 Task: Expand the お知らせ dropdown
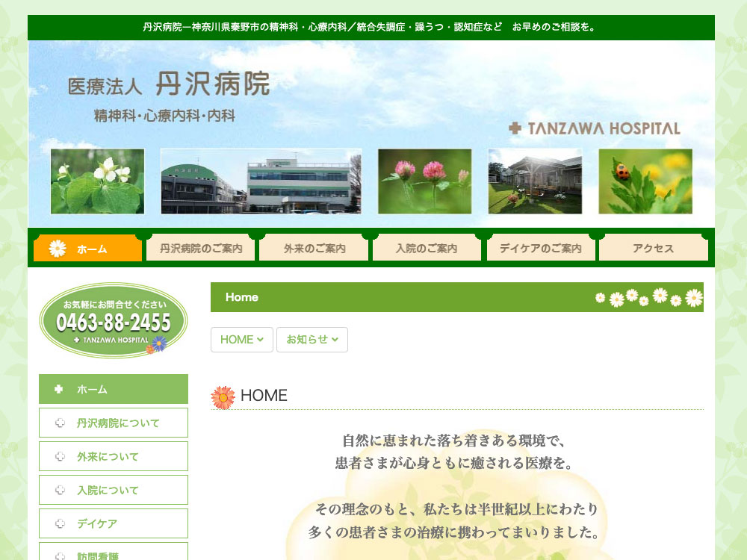312,340
